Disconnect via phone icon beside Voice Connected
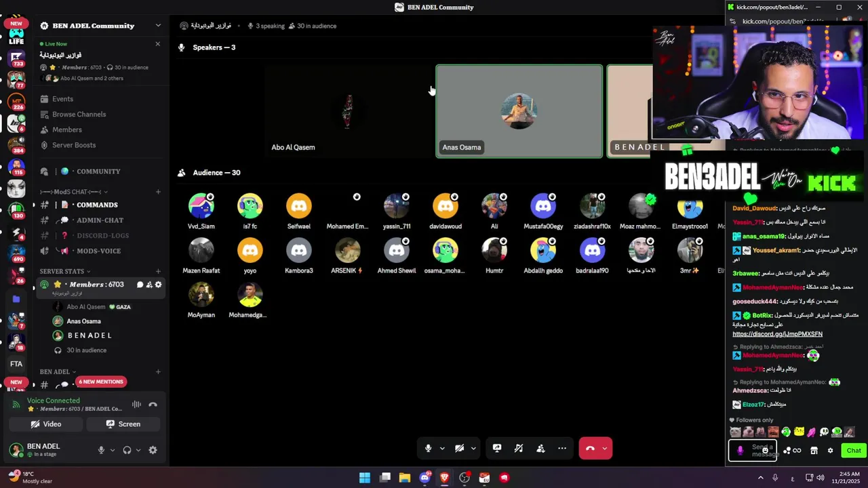868x488 pixels. point(153,405)
